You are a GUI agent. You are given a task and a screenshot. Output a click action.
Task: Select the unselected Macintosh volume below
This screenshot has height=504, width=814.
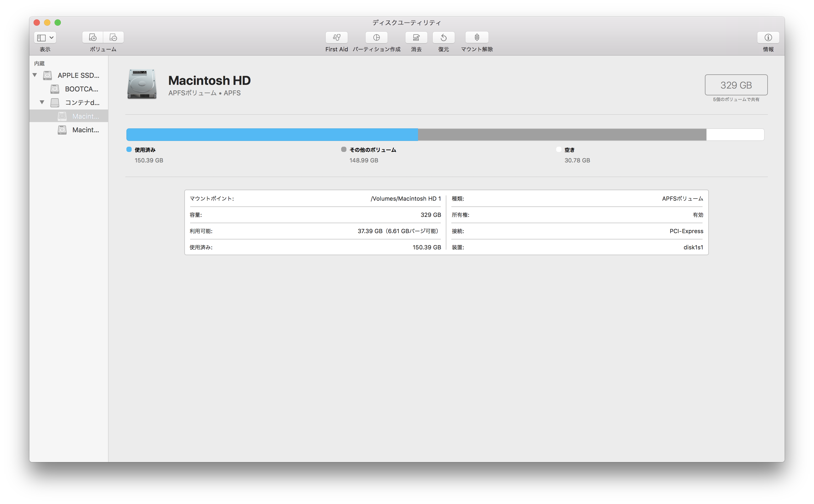coord(85,130)
